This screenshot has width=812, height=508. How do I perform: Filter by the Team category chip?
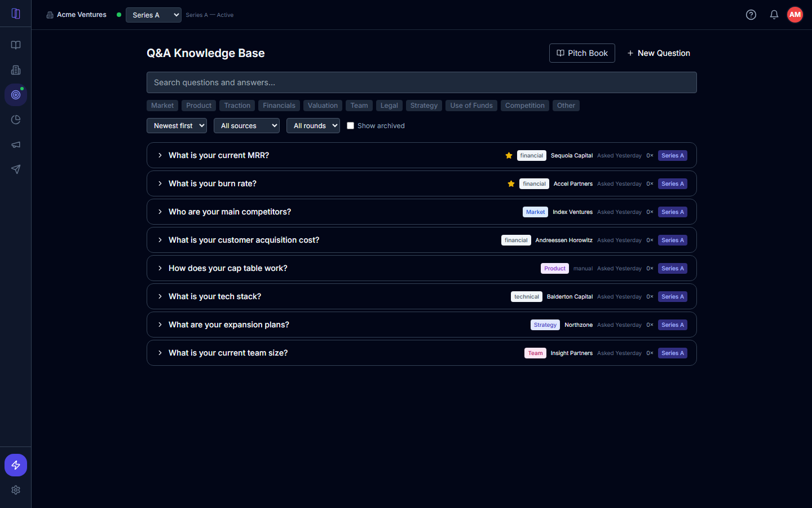pyautogui.click(x=359, y=106)
